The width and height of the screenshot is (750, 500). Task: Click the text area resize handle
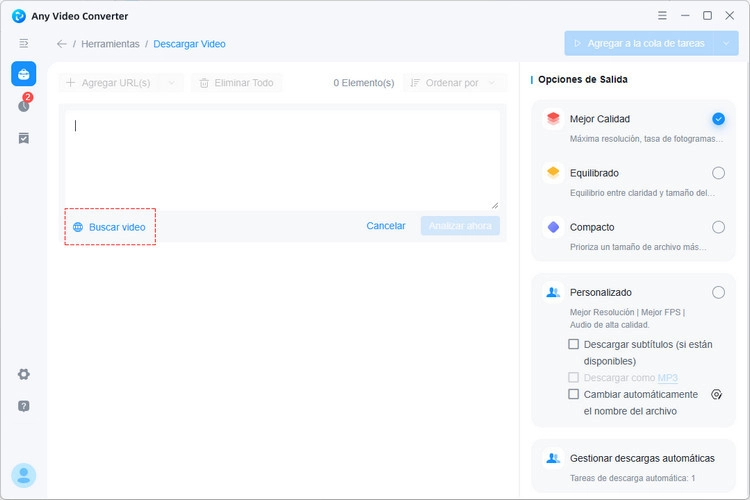coord(495,205)
